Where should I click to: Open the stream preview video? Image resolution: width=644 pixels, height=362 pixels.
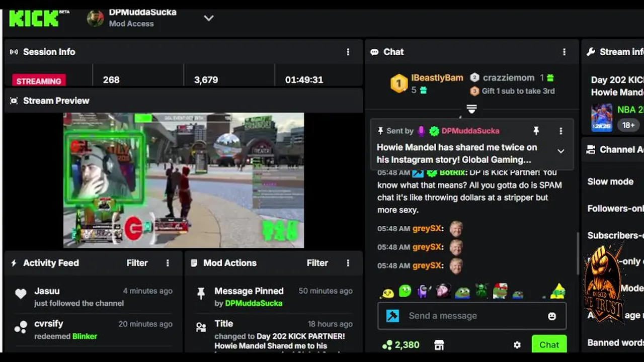point(184,180)
